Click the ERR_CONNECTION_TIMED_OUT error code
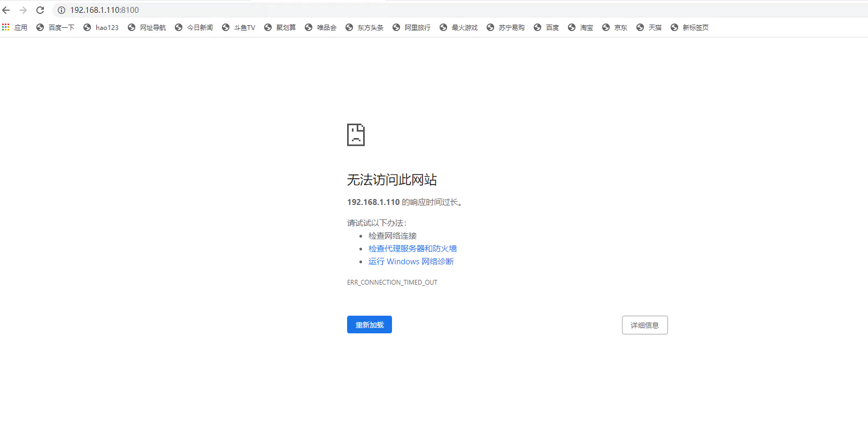The height and width of the screenshot is (435, 868). [x=392, y=283]
